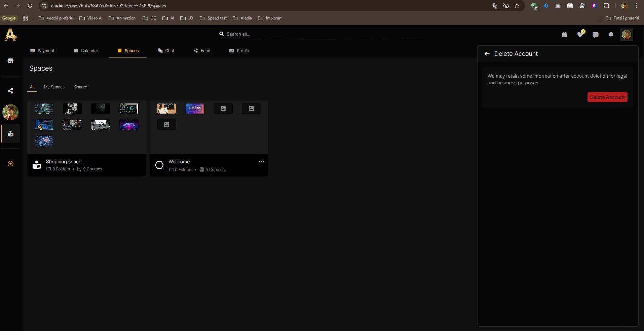This screenshot has width=644, height=331.
Task: Open wishlist heart icon with badge
Action: coord(580,34)
